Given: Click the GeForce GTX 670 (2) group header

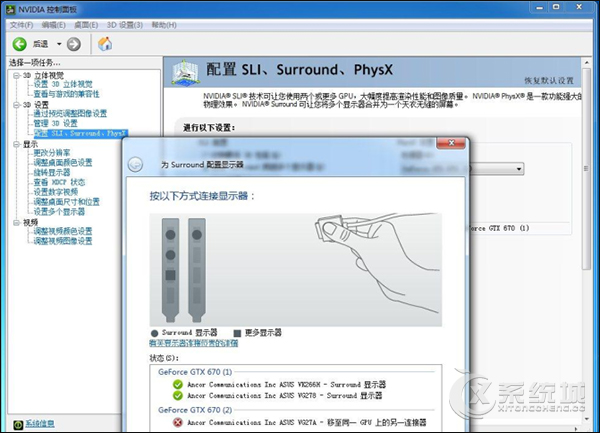Looking at the screenshot, I should pyautogui.click(x=195, y=410).
